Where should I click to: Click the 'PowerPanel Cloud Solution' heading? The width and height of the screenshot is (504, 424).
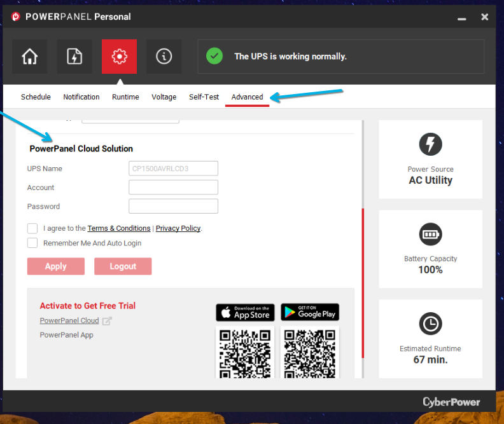(81, 149)
